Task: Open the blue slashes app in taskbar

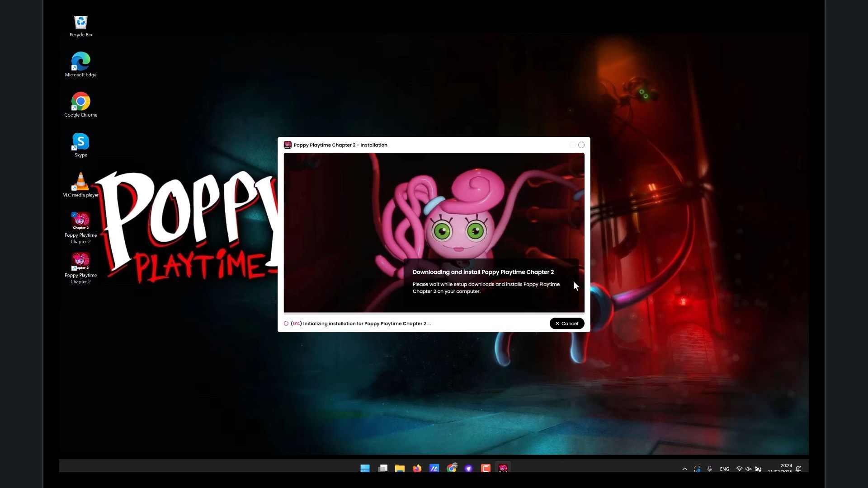Action: 434,469
